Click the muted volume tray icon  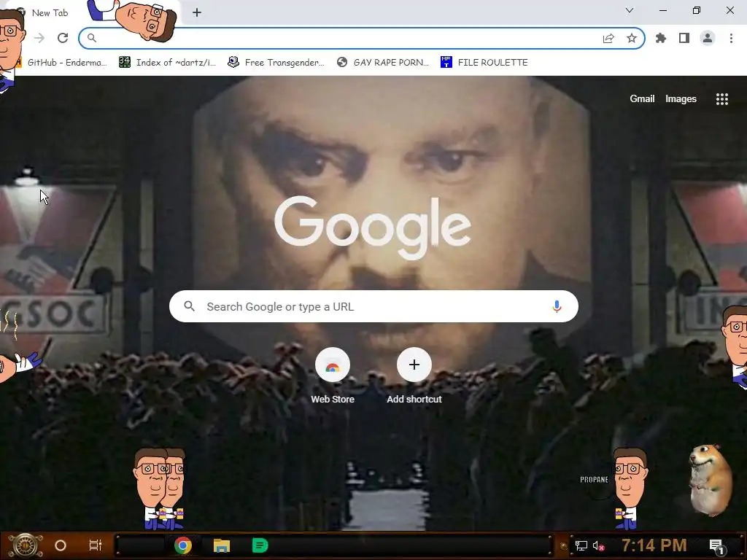[599, 545]
